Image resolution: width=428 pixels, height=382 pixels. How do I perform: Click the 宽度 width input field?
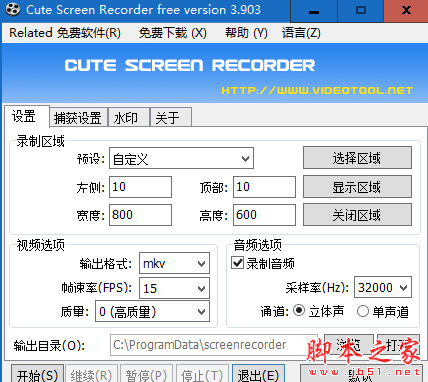tap(140, 215)
